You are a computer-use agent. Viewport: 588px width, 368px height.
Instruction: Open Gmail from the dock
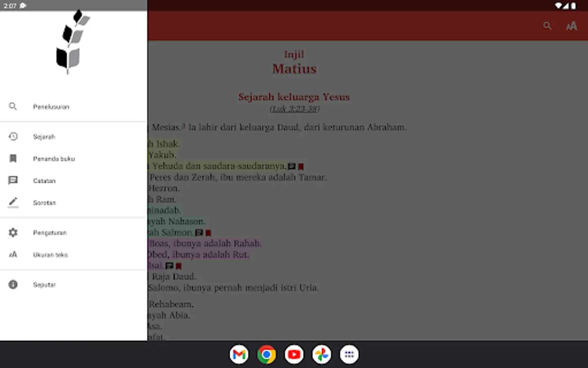(239, 355)
